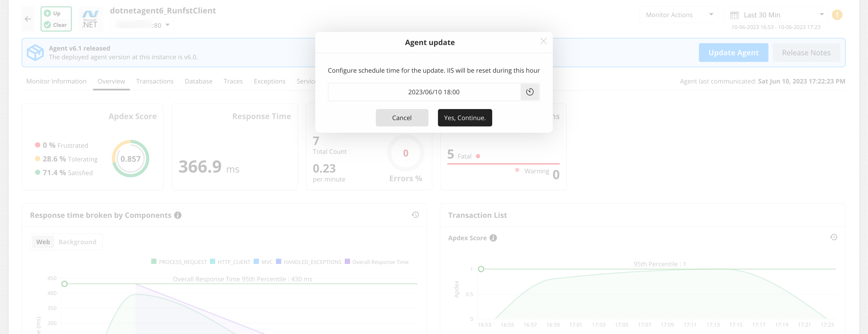Screen dimensions: 868x334
Task: Click the history icon on Transaction List panel
Action: click(x=834, y=237)
